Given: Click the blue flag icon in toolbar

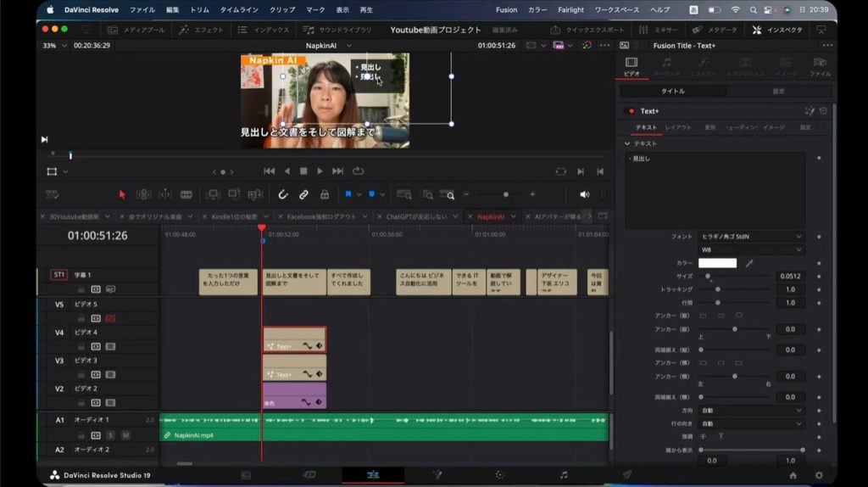Looking at the screenshot, I should point(348,194).
